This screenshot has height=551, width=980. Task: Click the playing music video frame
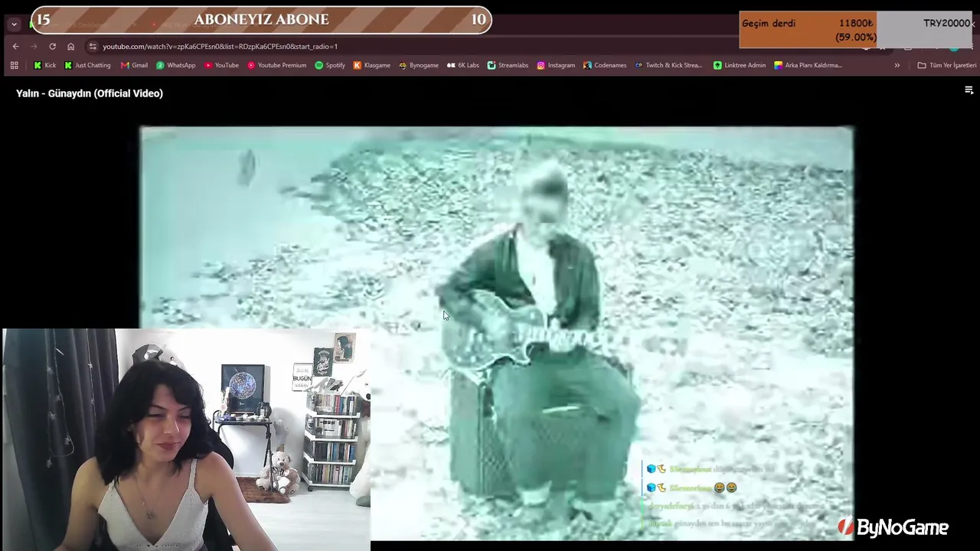(x=496, y=333)
